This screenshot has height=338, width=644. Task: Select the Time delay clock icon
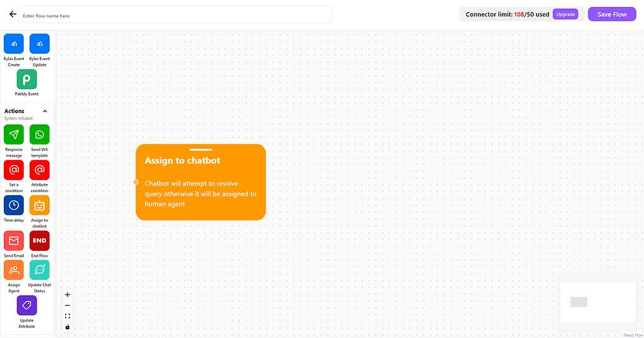coord(13,205)
